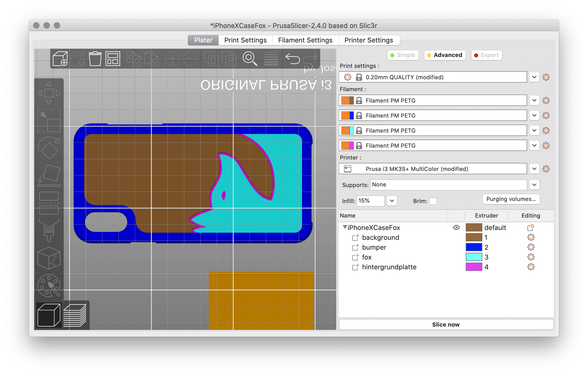Switch to the Filament Settings tab
The width and height of the screenshot is (588, 375).
(x=305, y=40)
